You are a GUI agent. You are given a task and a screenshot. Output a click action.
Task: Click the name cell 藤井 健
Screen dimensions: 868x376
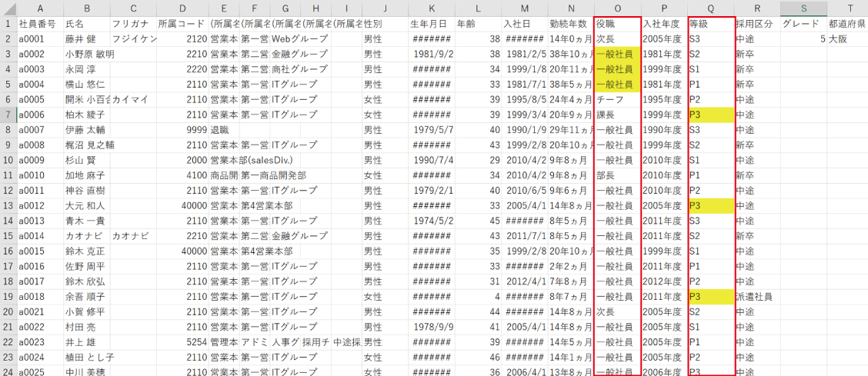[86, 38]
